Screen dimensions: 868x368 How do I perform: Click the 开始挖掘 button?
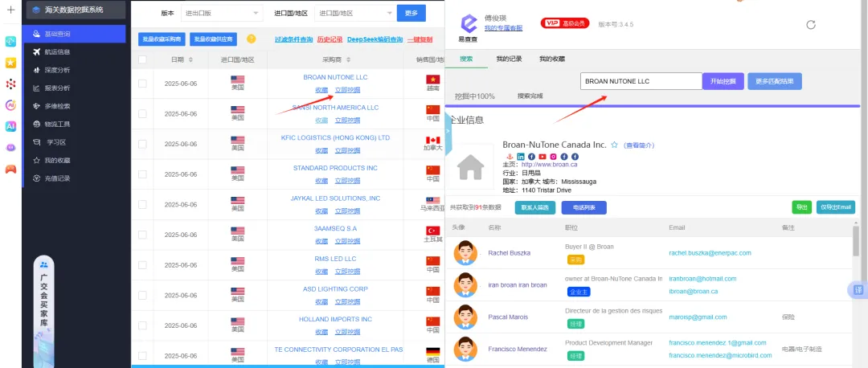coord(723,81)
